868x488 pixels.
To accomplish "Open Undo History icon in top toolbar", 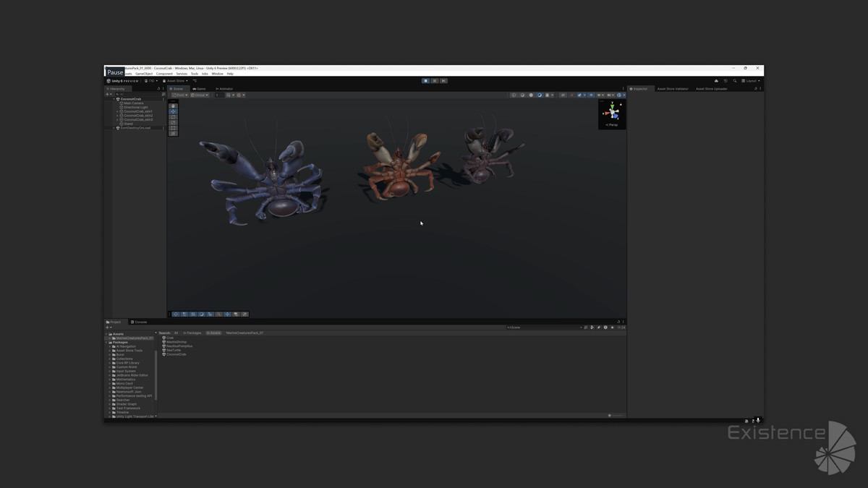I will pyautogui.click(x=726, y=81).
